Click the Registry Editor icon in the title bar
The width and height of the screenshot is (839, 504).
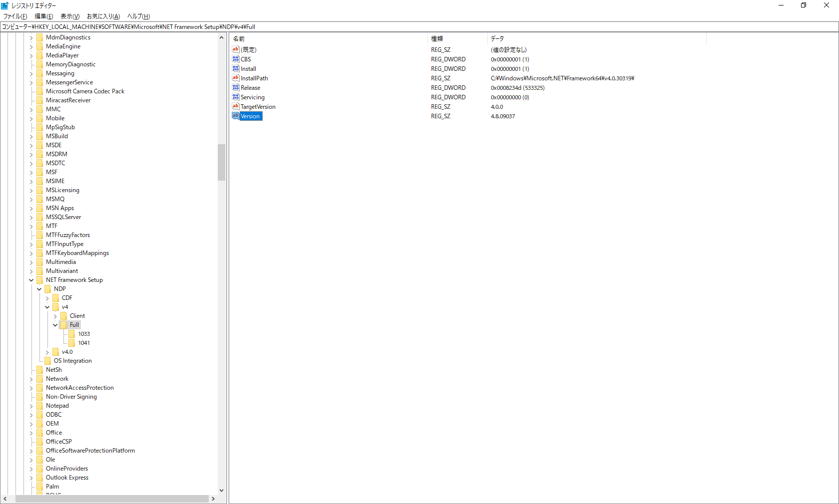(4, 5)
